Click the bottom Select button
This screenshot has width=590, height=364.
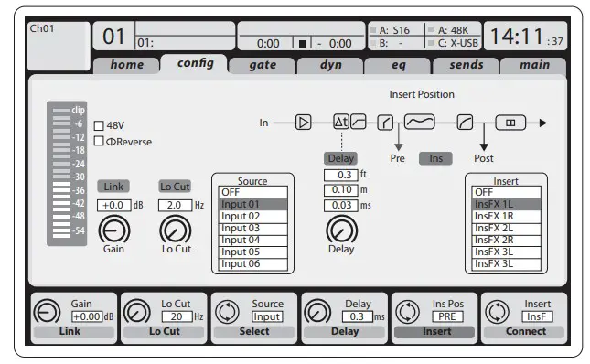coord(254,332)
